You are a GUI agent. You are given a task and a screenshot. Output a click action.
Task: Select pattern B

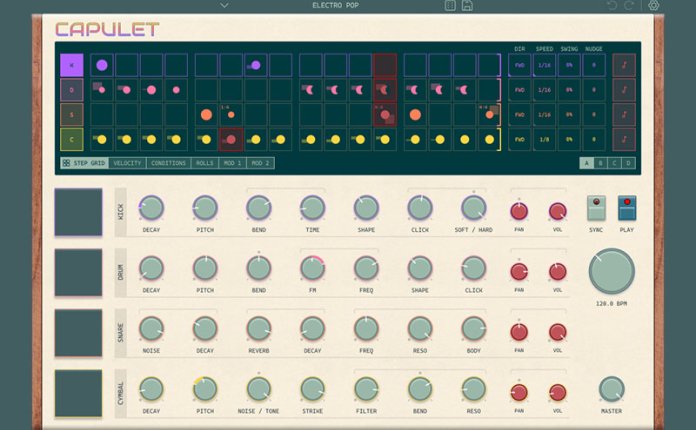601,163
